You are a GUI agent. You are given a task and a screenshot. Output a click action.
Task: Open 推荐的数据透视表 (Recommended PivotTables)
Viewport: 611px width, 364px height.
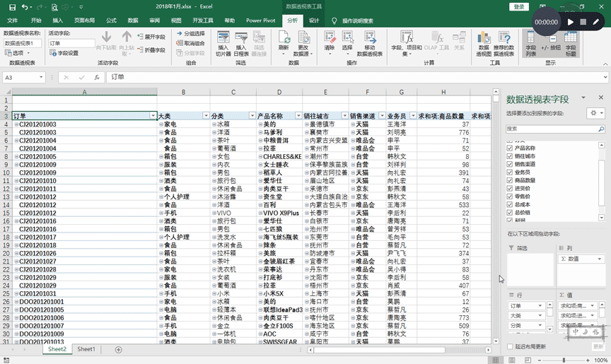point(504,44)
